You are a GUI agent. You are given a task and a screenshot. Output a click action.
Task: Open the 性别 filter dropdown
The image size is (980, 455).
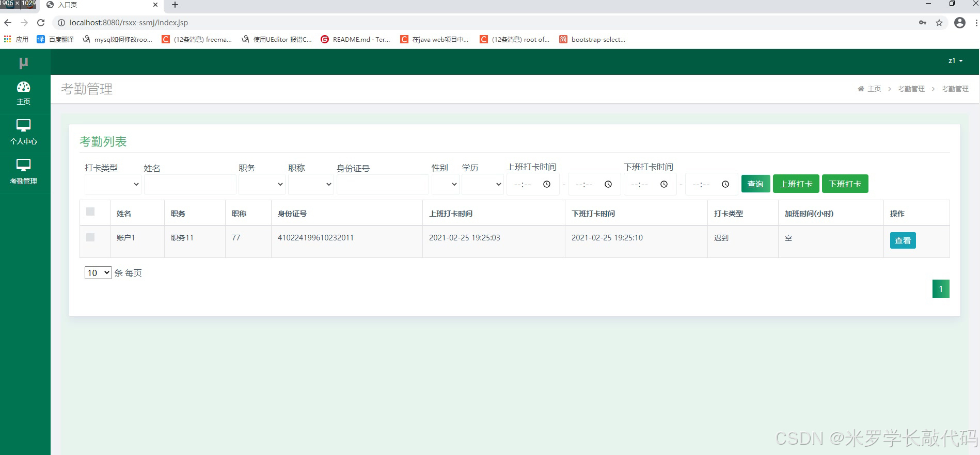(446, 184)
